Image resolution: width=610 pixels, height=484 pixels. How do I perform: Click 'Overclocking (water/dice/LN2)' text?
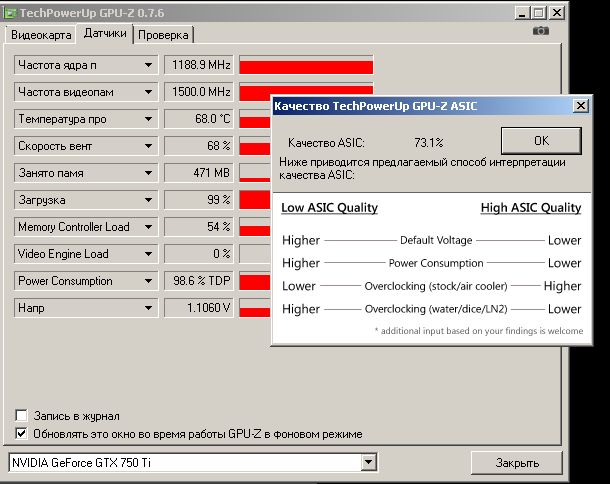point(436,309)
